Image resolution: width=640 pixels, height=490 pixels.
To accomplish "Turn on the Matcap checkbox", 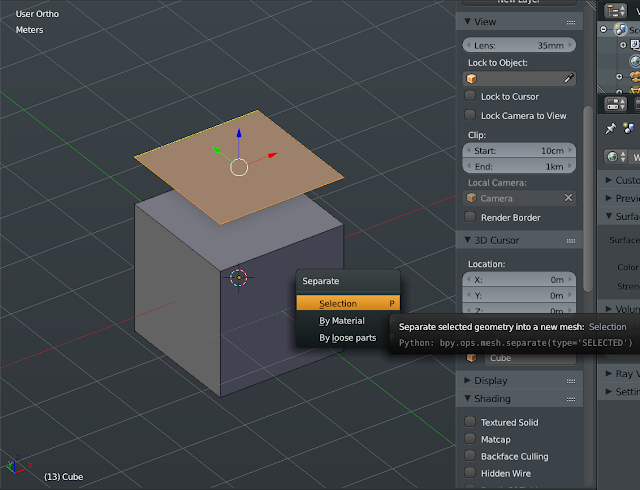I will pos(470,439).
